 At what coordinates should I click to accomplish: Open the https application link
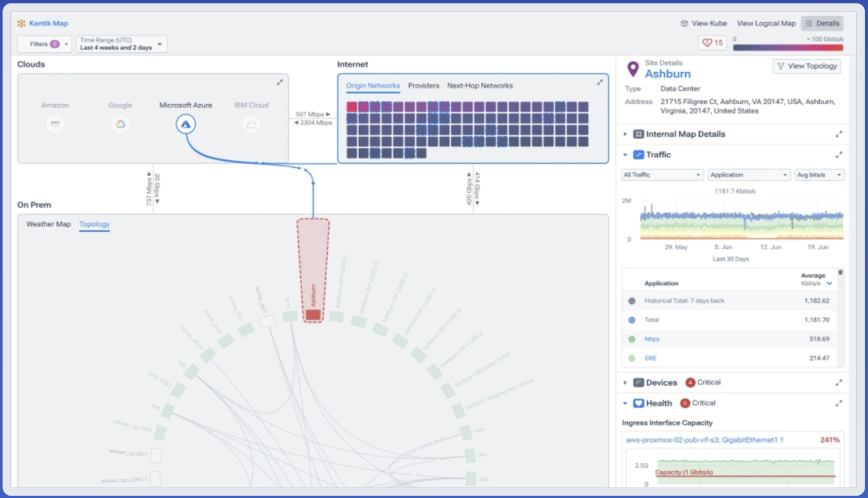tap(651, 339)
